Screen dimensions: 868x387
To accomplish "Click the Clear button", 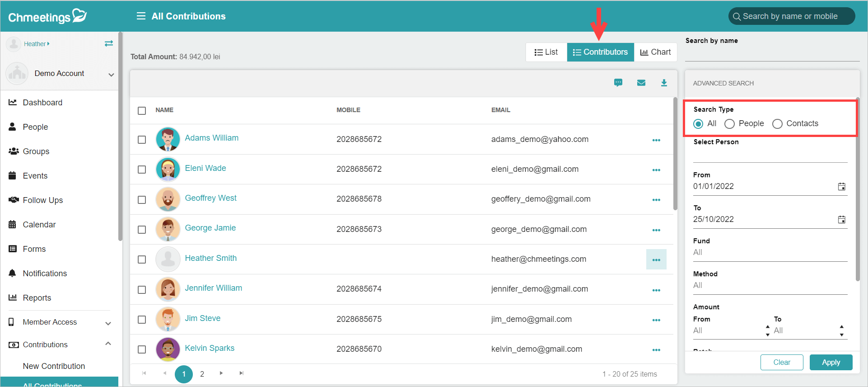I will point(782,363).
